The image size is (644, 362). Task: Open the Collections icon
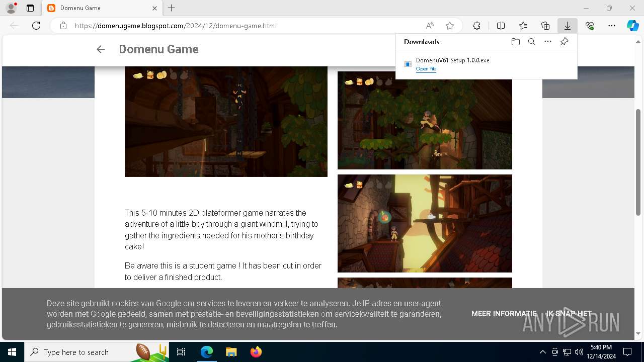coord(545,26)
